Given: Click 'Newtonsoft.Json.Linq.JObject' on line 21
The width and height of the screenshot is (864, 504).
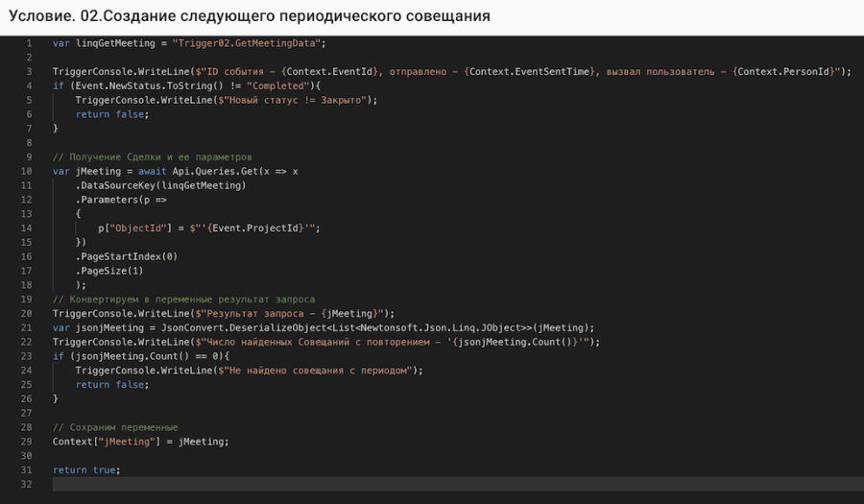Looking at the screenshot, I should click(x=441, y=327).
